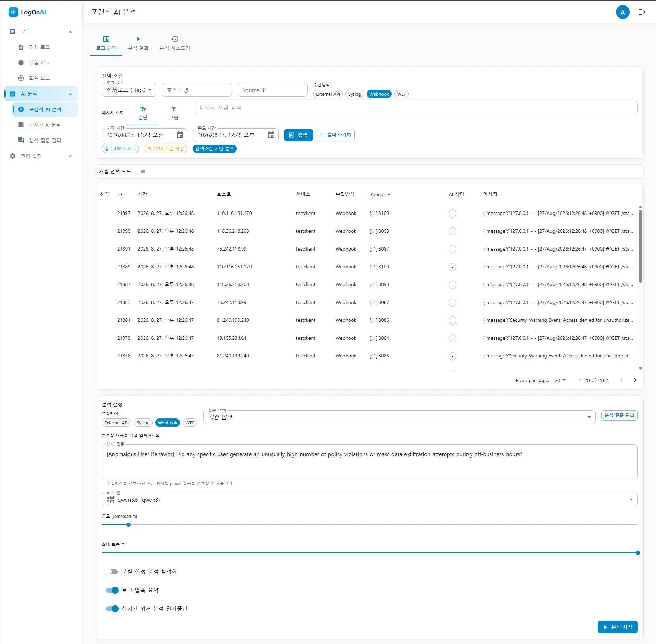This screenshot has width=656, height=644.
Task: Go to next page of log table
Action: pyautogui.click(x=635, y=380)
